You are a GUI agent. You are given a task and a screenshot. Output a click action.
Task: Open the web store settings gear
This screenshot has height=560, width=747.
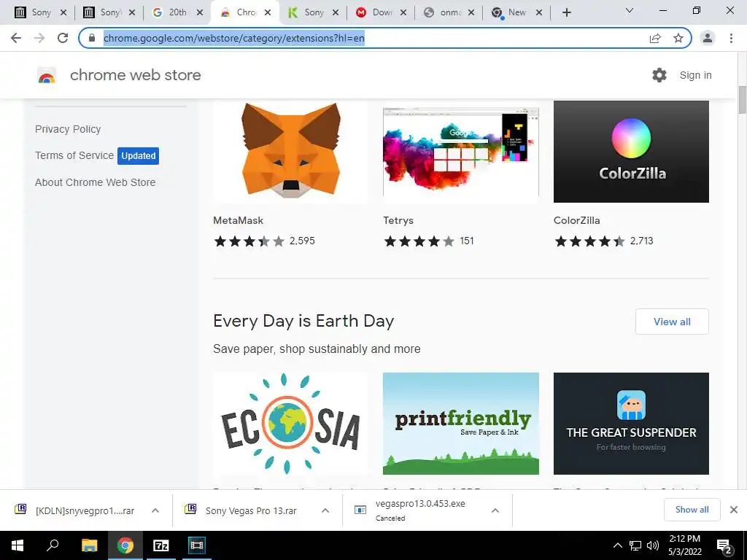pos(659,75)
